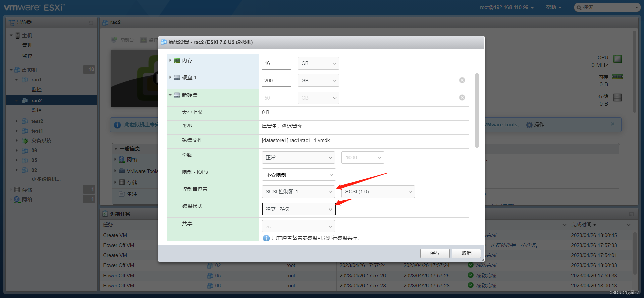The image size is (644, 298).
Task: Click the New hard disk drive icon
Action: 177,95
